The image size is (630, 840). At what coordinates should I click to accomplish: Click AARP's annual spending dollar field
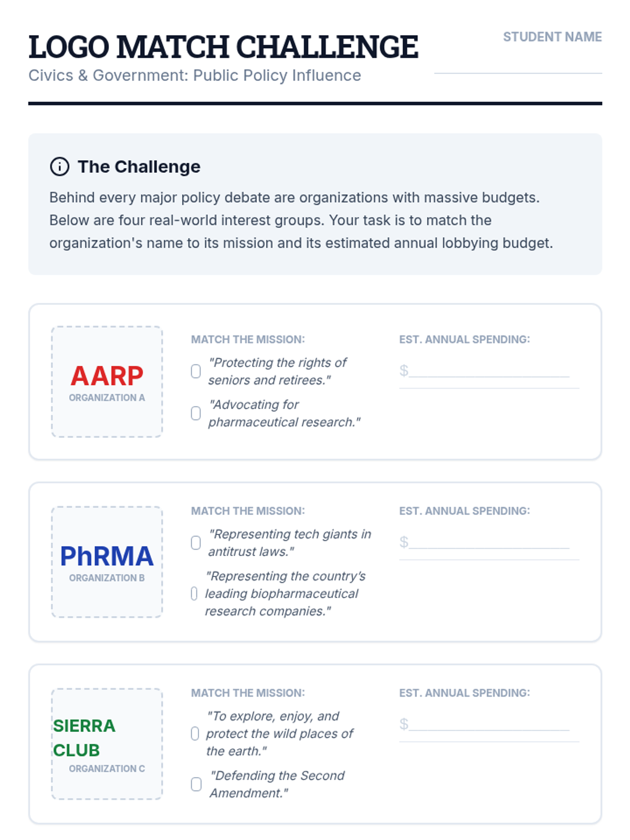[x=489, y=371]
